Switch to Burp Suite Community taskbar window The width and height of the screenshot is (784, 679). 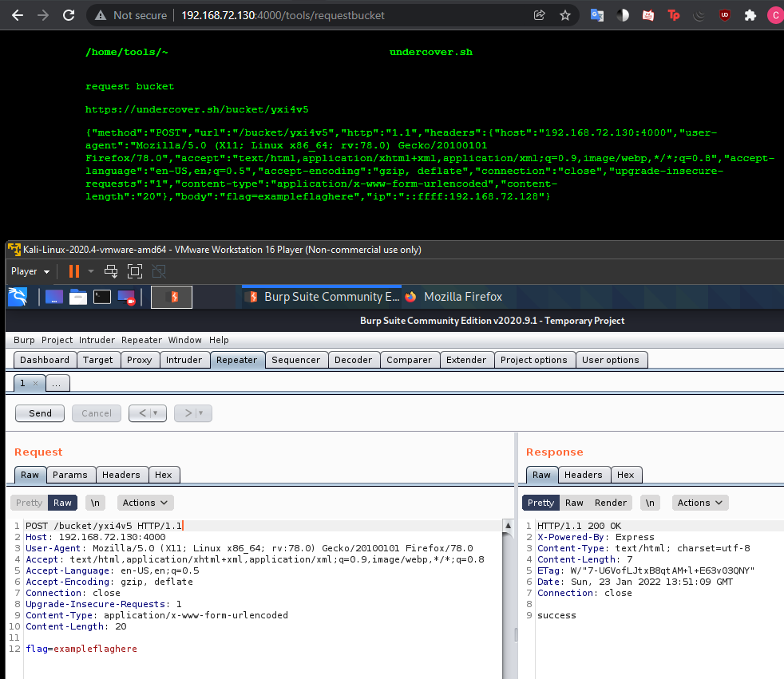323,297
